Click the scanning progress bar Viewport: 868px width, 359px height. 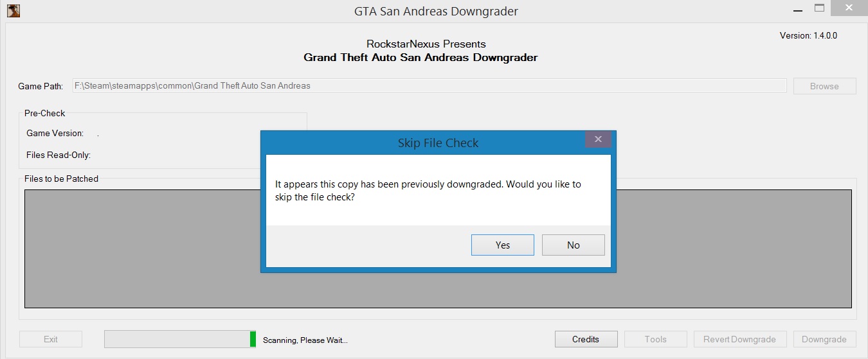(x=181, y=339)
